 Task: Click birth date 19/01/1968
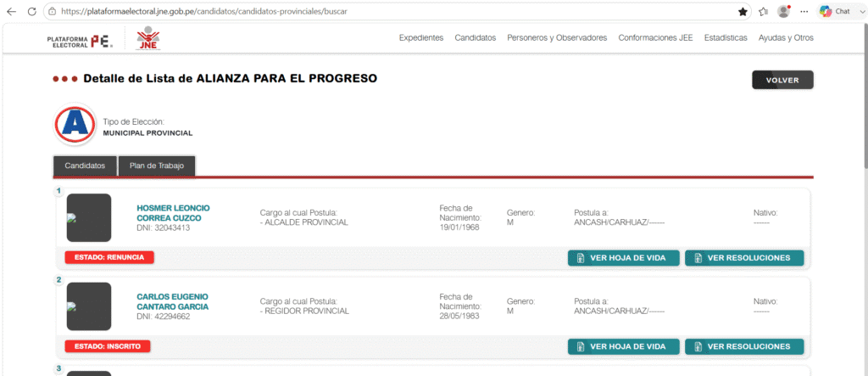[x=459, y=227]
